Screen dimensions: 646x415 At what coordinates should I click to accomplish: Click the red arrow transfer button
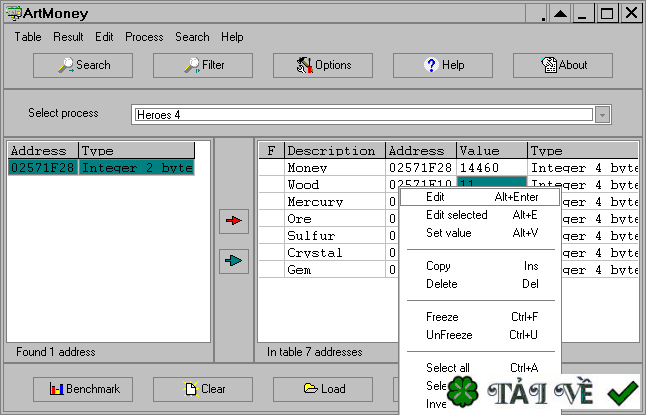tap(234, 221)
